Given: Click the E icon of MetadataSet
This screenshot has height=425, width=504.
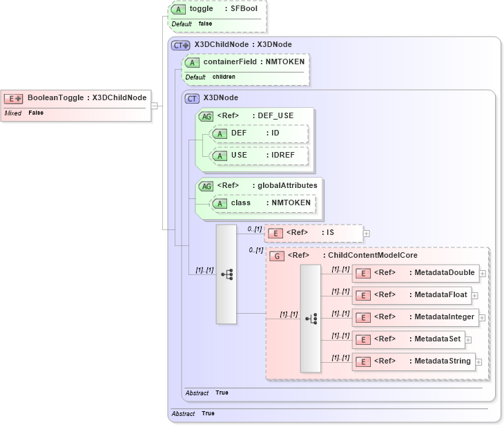Looking at the screenshot, I should (x=363, y=340).
